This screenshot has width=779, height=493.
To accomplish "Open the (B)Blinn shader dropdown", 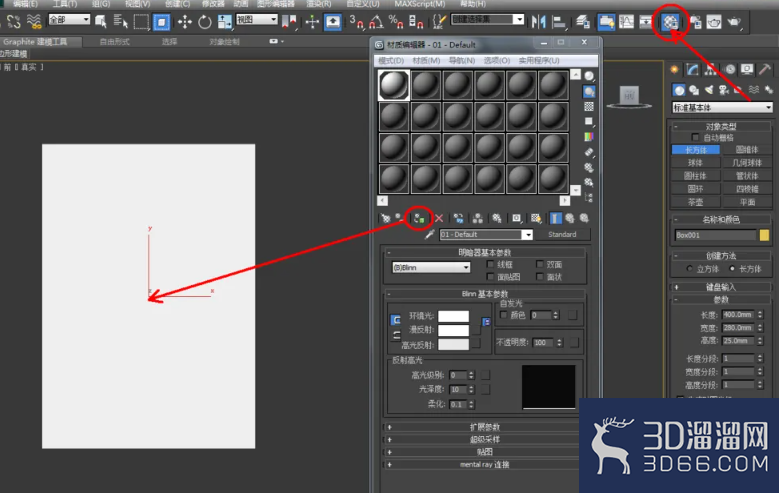I will coord(431,267).
